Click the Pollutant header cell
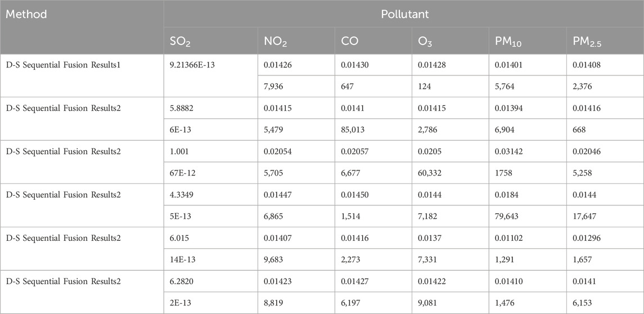 tap(404, 15)
